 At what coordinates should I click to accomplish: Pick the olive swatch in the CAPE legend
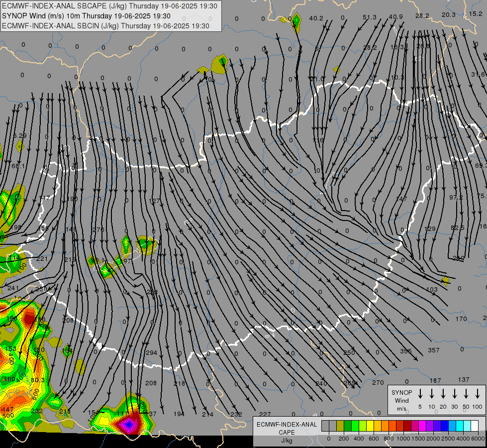(340, 426)
